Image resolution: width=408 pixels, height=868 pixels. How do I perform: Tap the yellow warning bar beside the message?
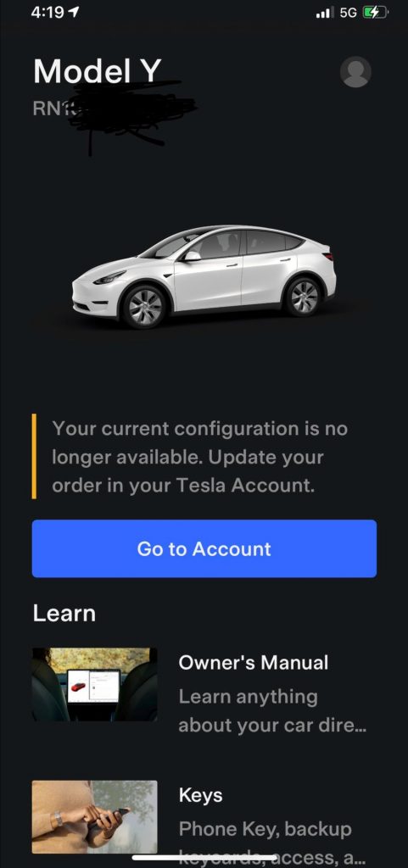[x=34, y=456]
